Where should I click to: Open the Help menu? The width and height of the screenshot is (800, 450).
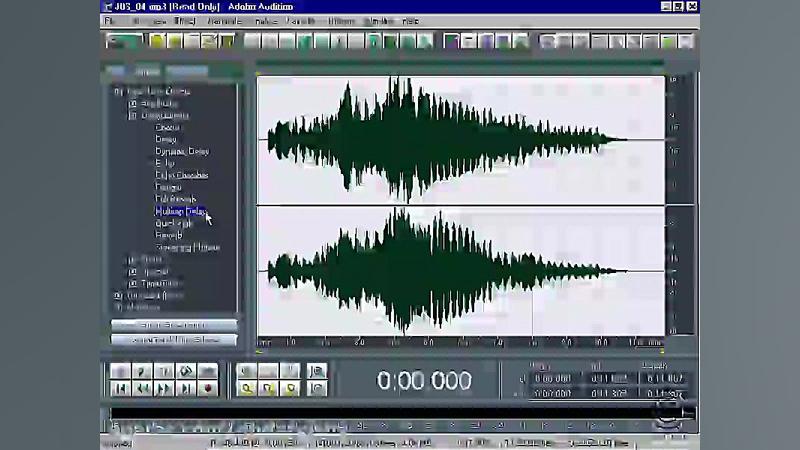410,21
